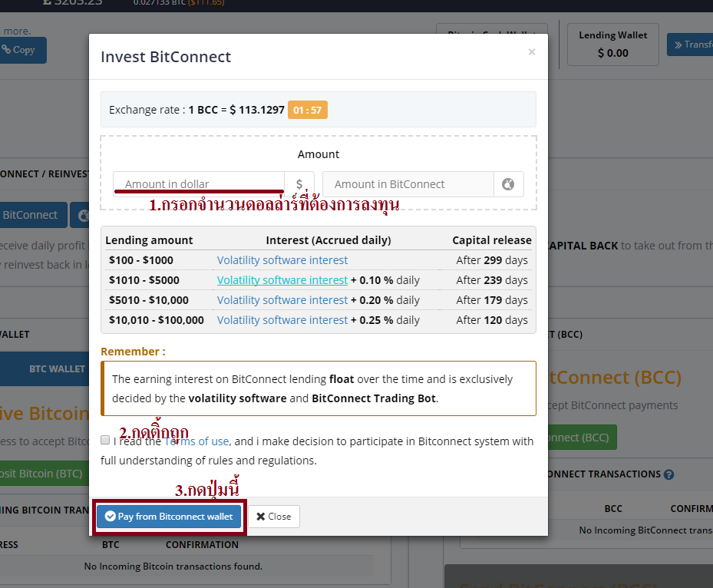
Task: Click 'After 179 days' capital release cell
Action: tap(492, 300)
